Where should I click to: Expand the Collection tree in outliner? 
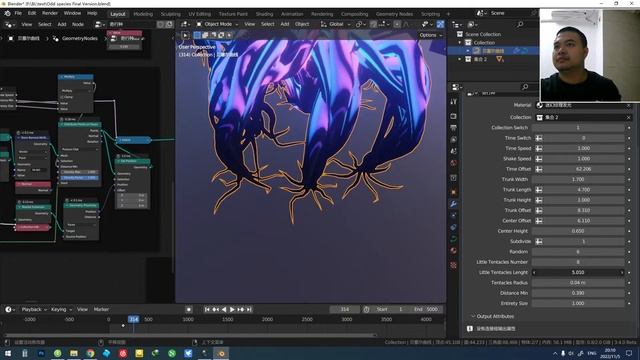click(x=460, y=42)
